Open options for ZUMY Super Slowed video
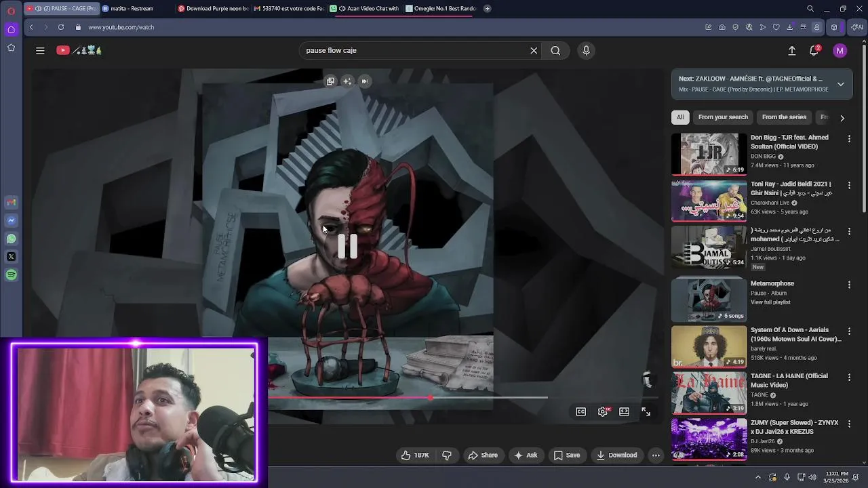The width and height of the screenshot is (868, 488). click(x=849, y=424)
